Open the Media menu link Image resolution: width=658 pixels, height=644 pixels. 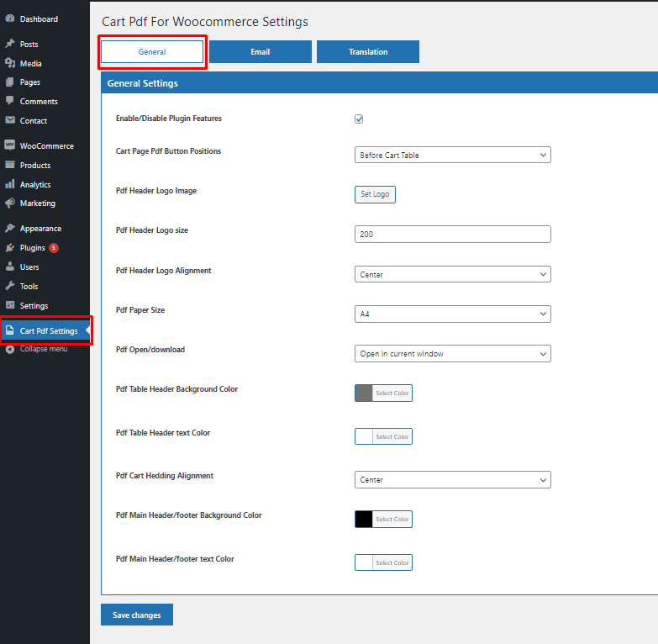[x=30, y=63]
